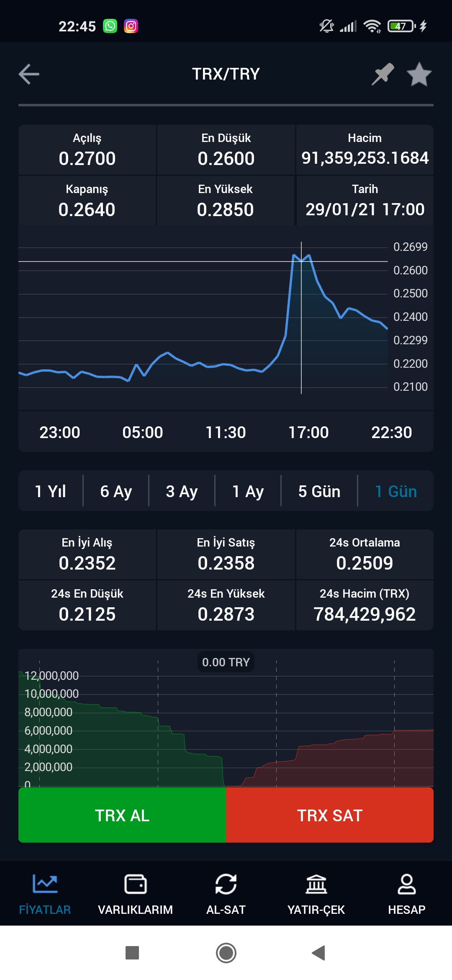Screen dimensions: 452x980
Task: Toggle the favorite star for TRX/TRY
Action: [x=419, y=74]
